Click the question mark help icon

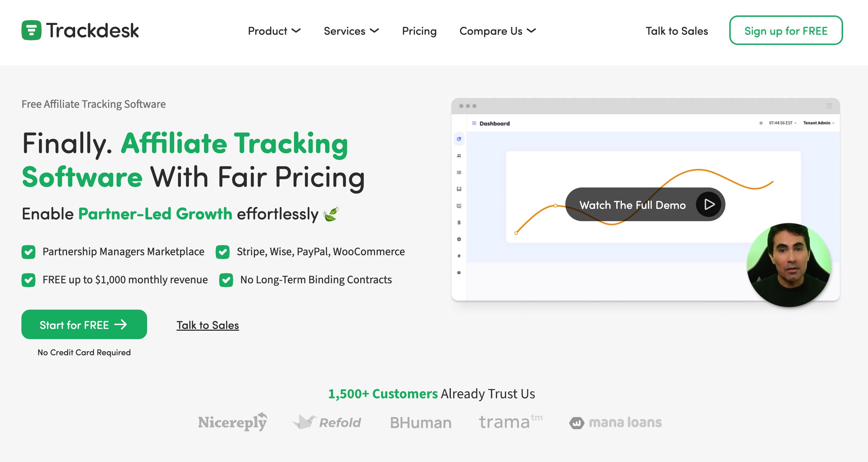pos(459,273)
